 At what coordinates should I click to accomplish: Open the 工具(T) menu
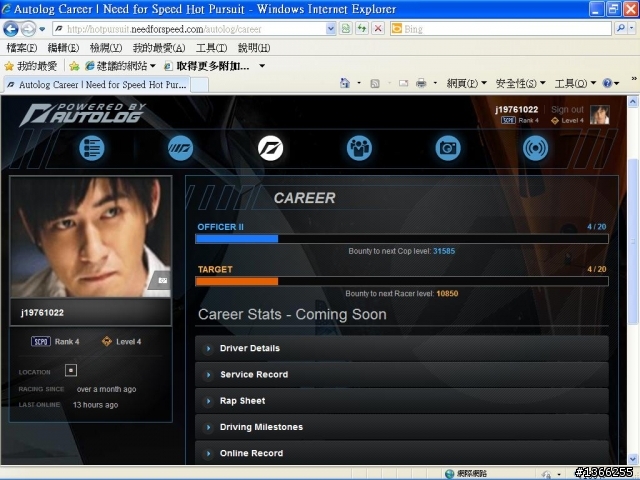[x=211, y=48]
